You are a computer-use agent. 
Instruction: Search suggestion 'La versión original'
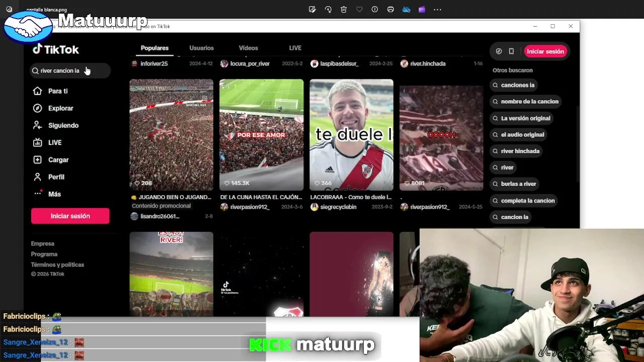pyautogui.click(x=522, y=118)
